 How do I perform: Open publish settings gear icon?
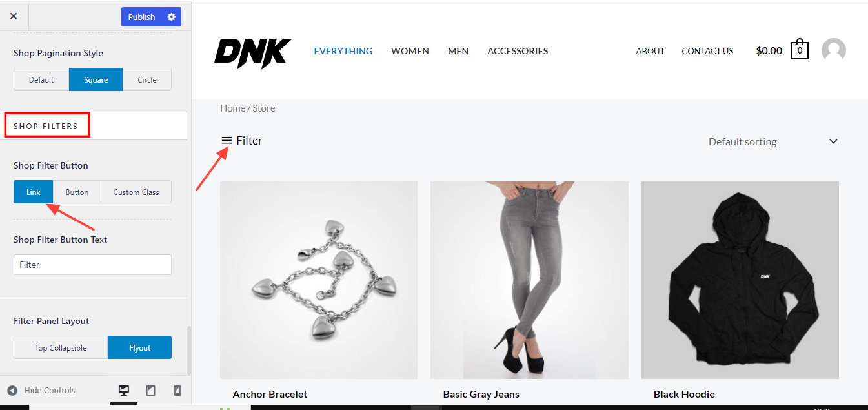[x=172, y=17]
